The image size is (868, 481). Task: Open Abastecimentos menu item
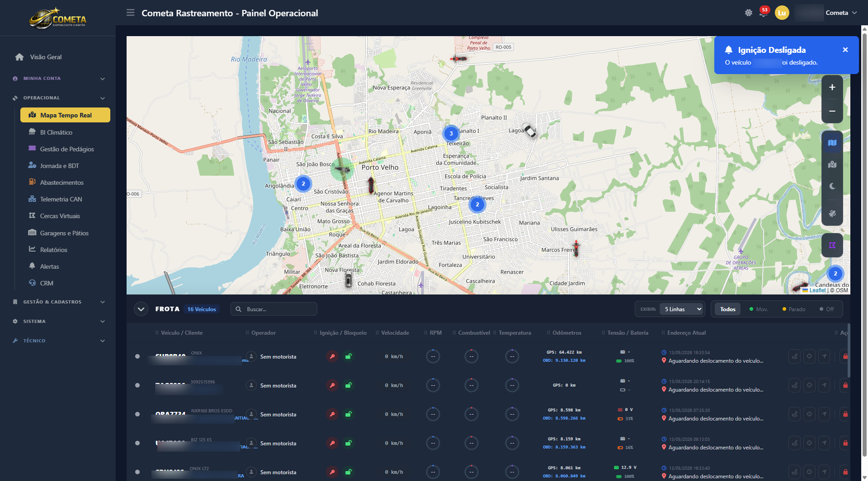point(65,182)
